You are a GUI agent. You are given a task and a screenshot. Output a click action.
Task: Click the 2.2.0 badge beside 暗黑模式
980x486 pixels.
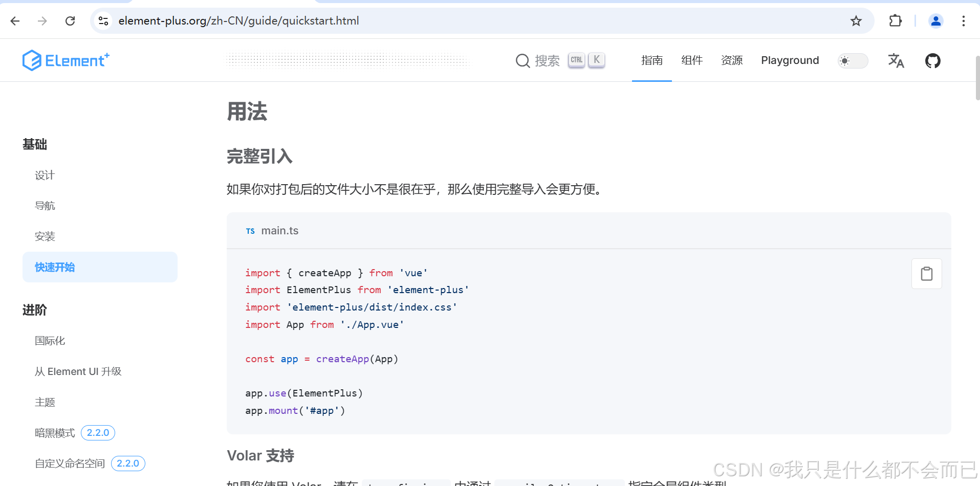(x=98, y=433)
